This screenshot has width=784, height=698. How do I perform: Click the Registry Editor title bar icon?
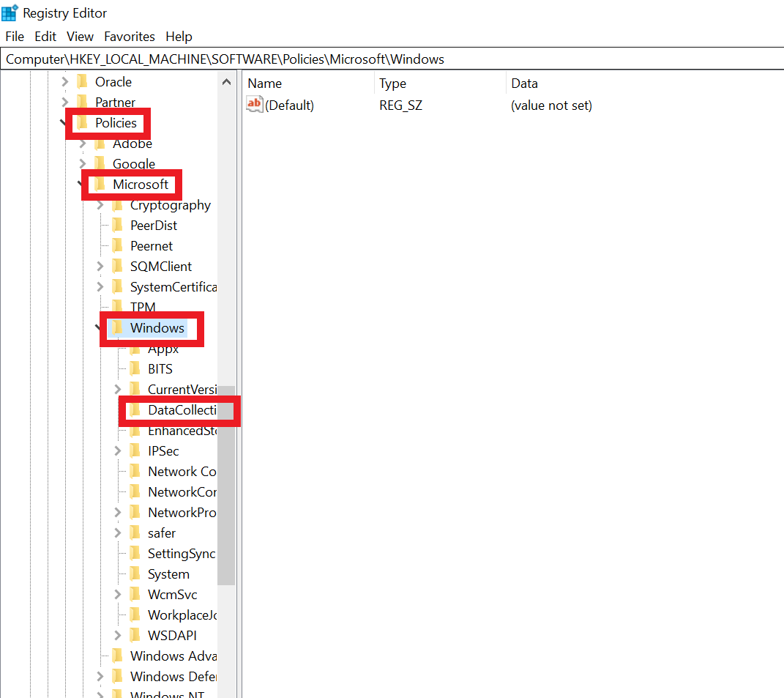click(x=10, y=12)
